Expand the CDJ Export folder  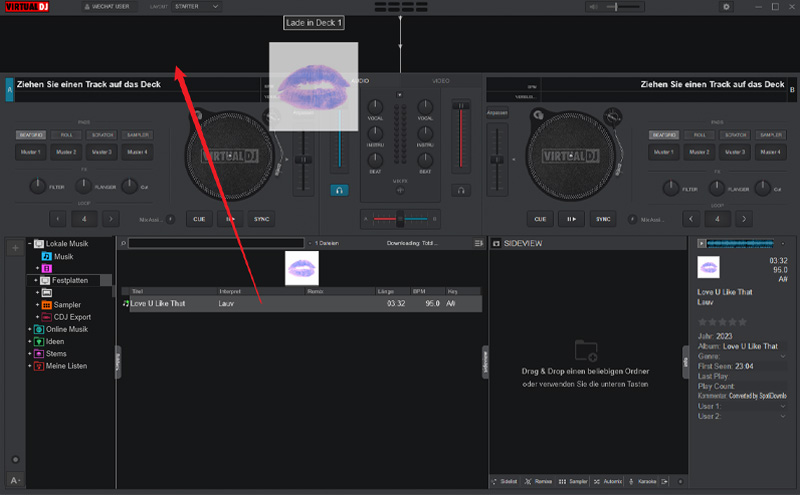37,317
